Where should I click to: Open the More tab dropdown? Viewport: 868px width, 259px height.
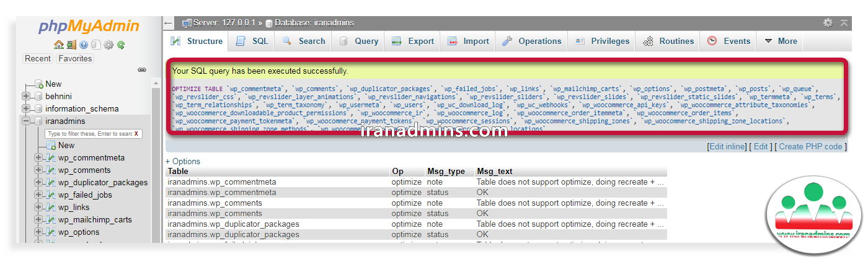pos(780,42)
